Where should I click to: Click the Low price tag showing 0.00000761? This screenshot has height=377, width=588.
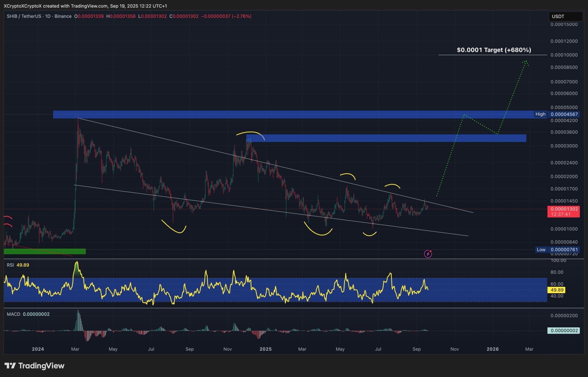564,250
